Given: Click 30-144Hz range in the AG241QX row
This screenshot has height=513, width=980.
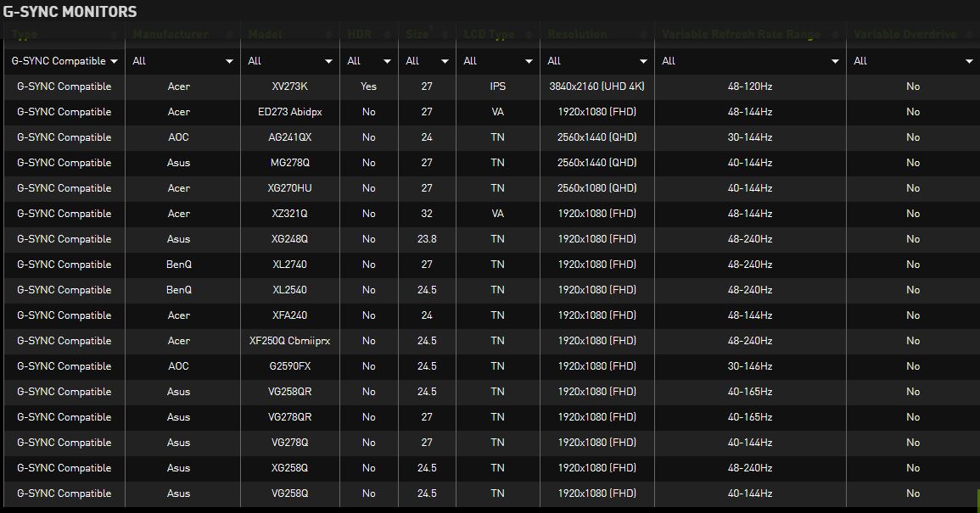Looking at the screenshot, I should coord(750,137).
